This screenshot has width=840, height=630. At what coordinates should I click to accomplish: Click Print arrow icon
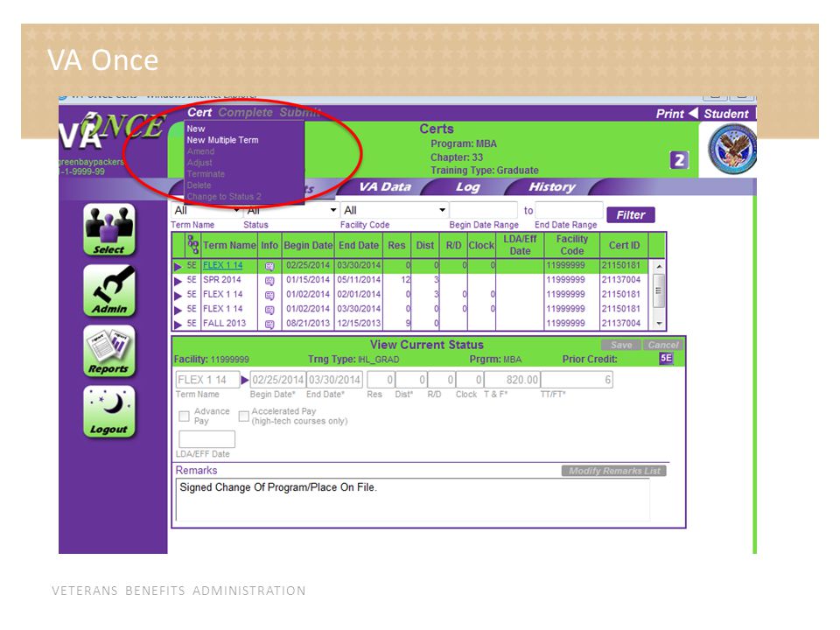[693, 113]
